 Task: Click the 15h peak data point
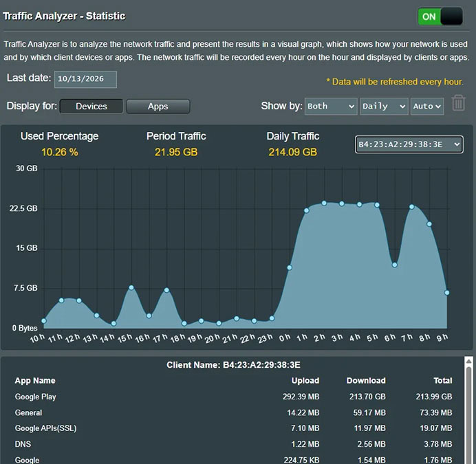[x=131, y=287]
